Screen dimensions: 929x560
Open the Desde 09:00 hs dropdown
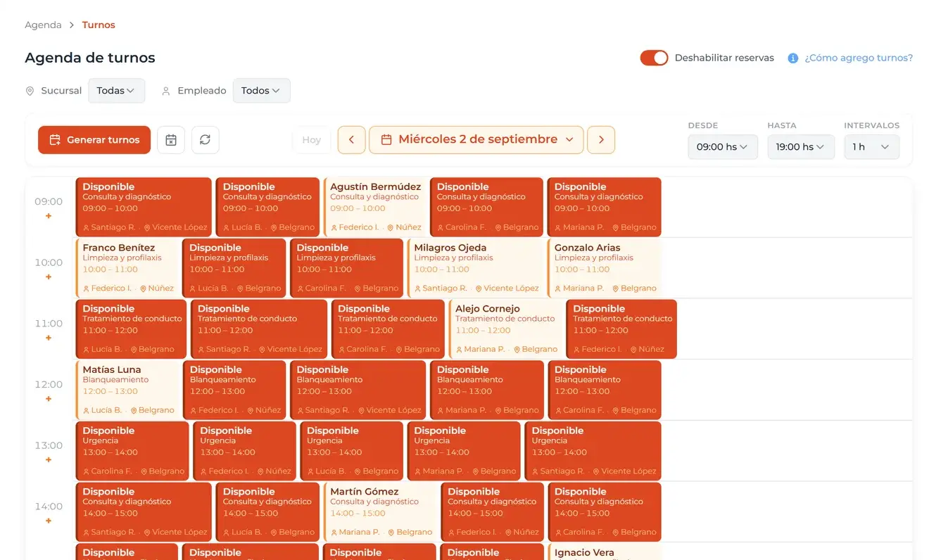click(x=723, y=147)
